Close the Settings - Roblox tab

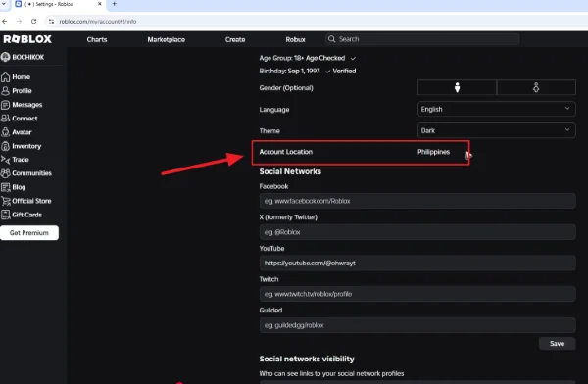tap(100, 4)
